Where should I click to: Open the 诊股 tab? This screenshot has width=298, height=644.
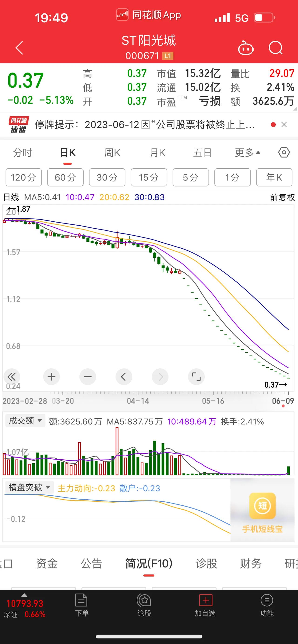click(x=206, y=564)
